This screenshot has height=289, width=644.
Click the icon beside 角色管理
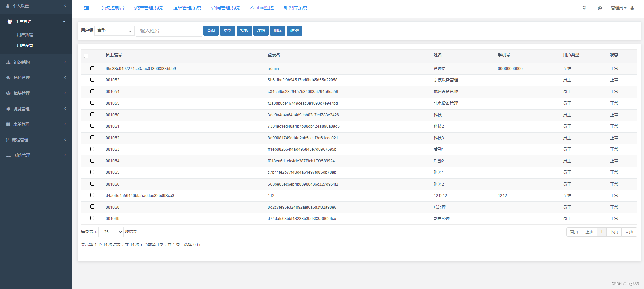point(8,77)
